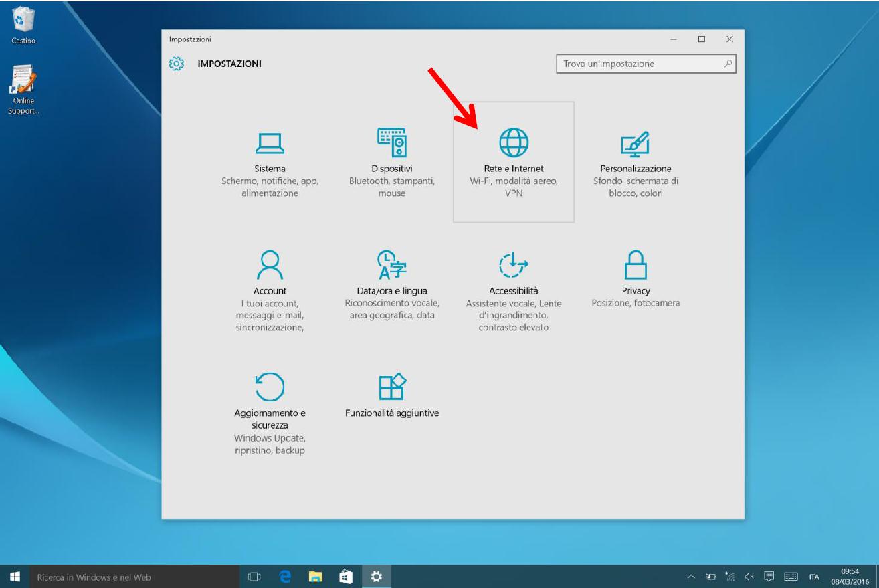
Task: Maximize the Impostazioni window
Action: (702, 40)
